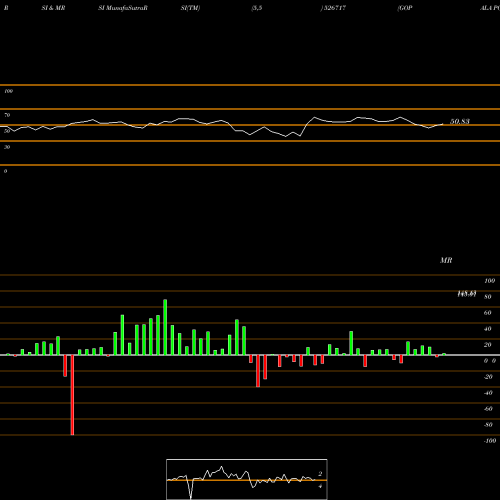Click the 50.83 RSI value label
Screen dimensions: 500x500
tap(460, 122)
